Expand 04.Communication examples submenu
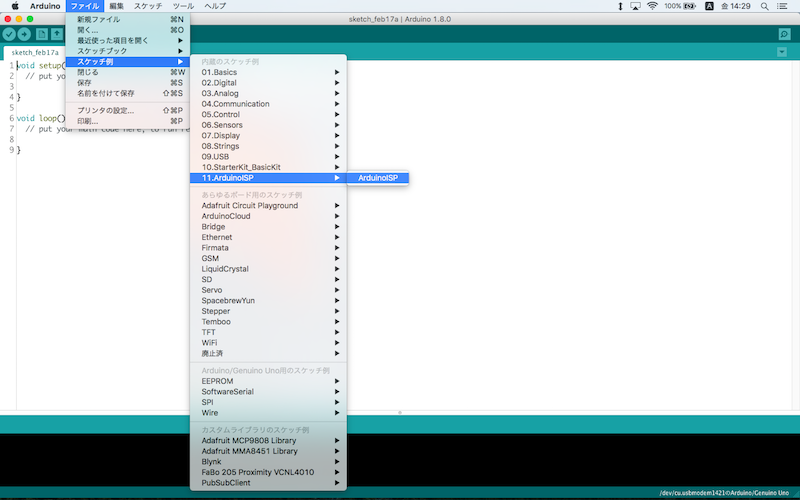The image size is (800, 500). pos(268,104)
